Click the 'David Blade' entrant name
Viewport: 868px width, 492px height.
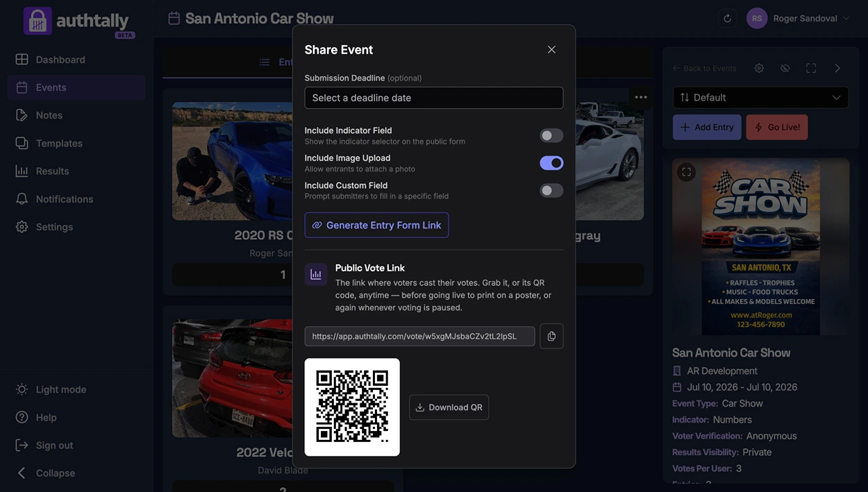(283, 470)
